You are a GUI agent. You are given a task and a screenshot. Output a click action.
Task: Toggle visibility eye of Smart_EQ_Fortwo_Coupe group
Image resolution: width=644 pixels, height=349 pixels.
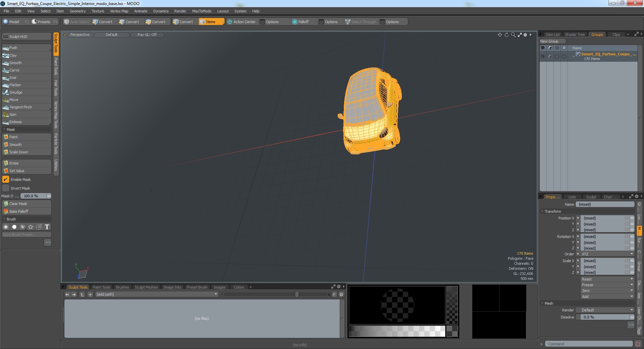coord(543,56)
